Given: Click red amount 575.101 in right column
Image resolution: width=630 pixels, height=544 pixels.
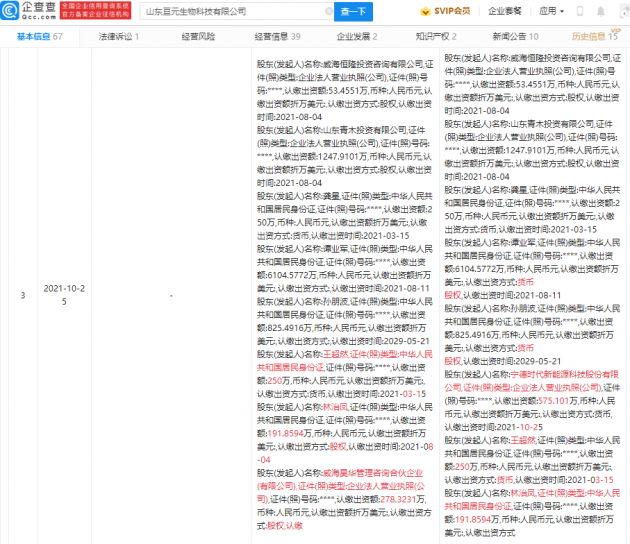Looking at the screenshot, I should (553, 401).
